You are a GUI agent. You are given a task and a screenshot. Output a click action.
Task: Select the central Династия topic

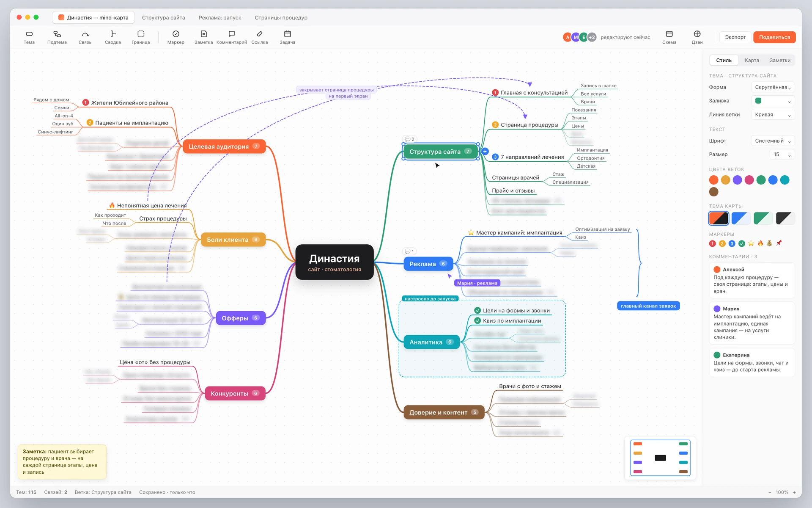pyautogui.click(x=335, y=262)
